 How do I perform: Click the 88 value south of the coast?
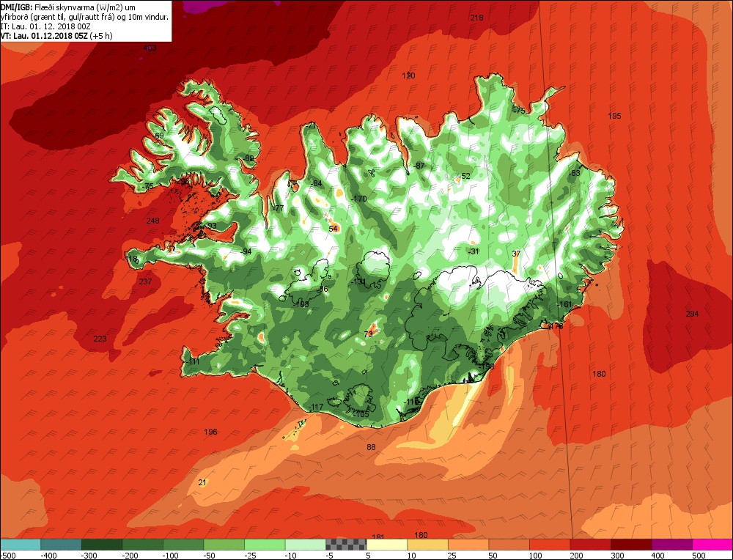point(371,447)
